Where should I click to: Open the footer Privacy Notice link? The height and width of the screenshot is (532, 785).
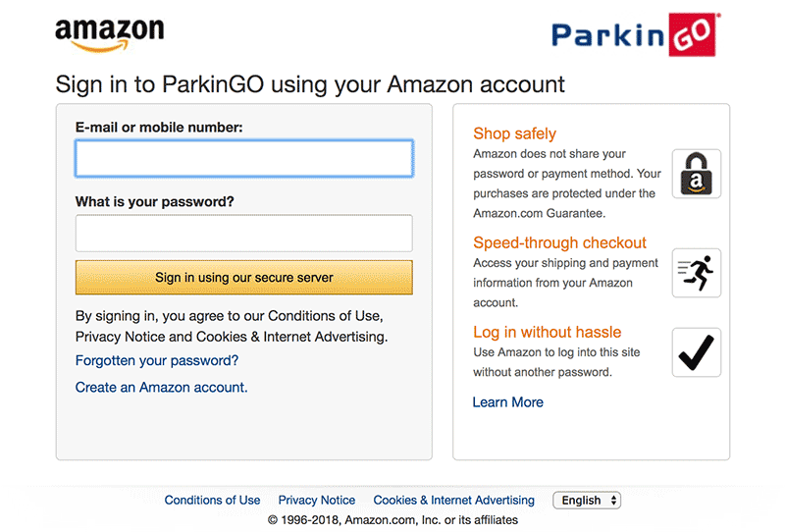317,501
